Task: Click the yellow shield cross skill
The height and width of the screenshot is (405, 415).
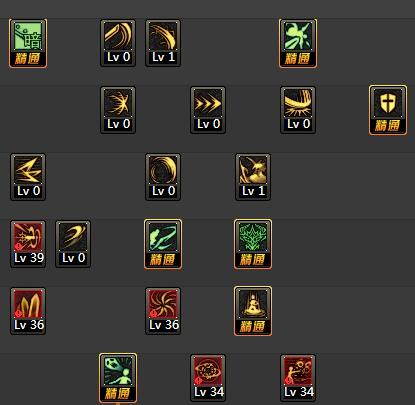Action: coord(388,110)
